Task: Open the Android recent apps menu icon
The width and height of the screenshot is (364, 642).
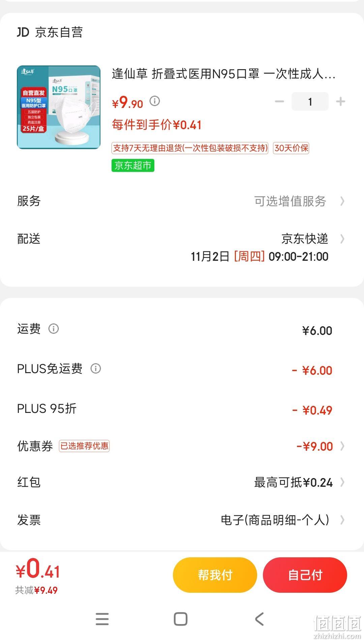Action: 102,619
